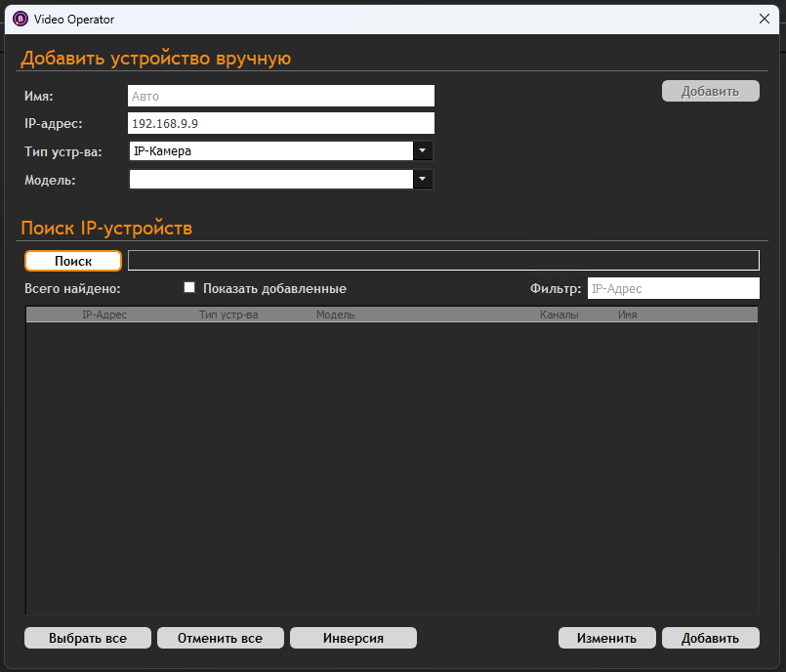Click the Инверсия button
786x672 pixels.
coord(353,638)
